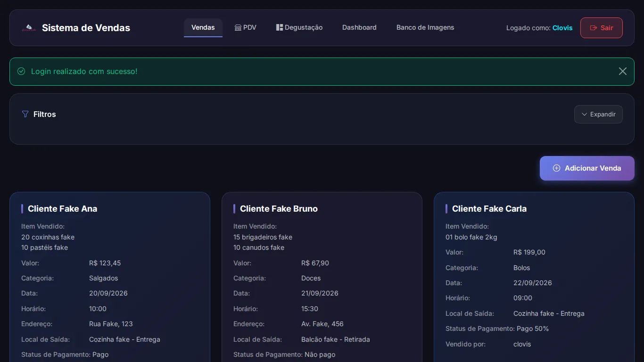
Task: Click the address Rua Fake, 123
Action: tap(111, 324)
